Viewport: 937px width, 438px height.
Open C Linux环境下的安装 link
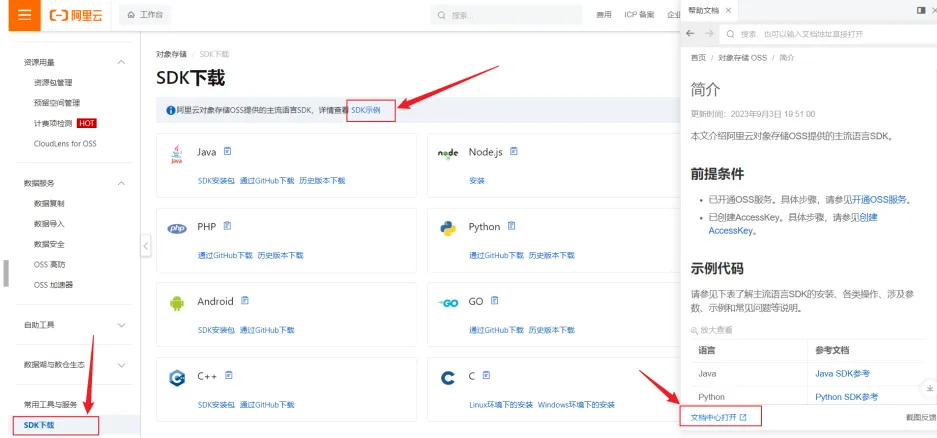501,405
